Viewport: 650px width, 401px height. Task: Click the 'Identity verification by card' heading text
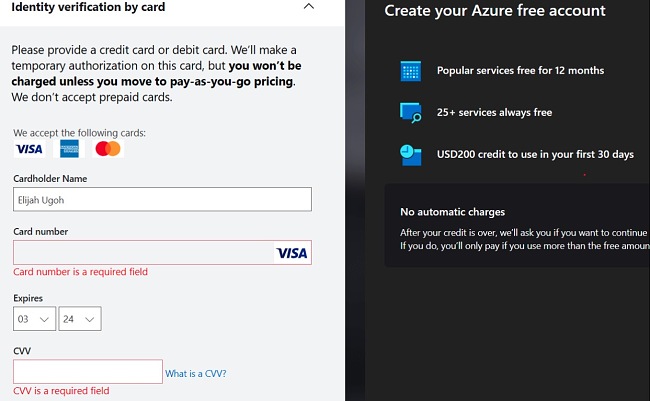88,7
